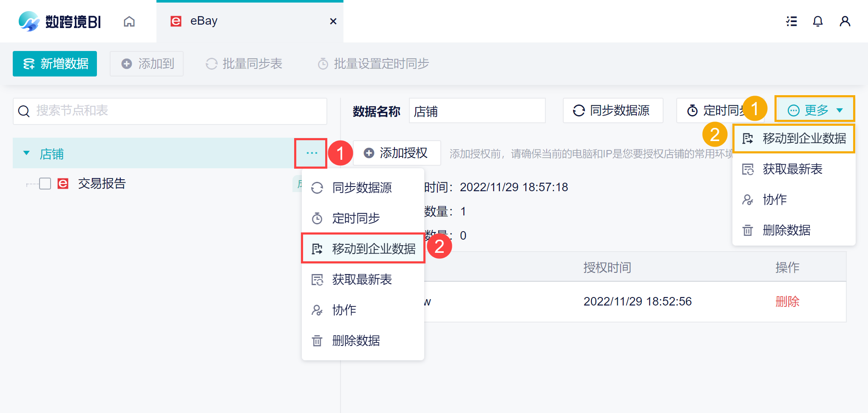Close the eBay tab
Viewport: 868px width, 413px height.
[x=333, y=21]
